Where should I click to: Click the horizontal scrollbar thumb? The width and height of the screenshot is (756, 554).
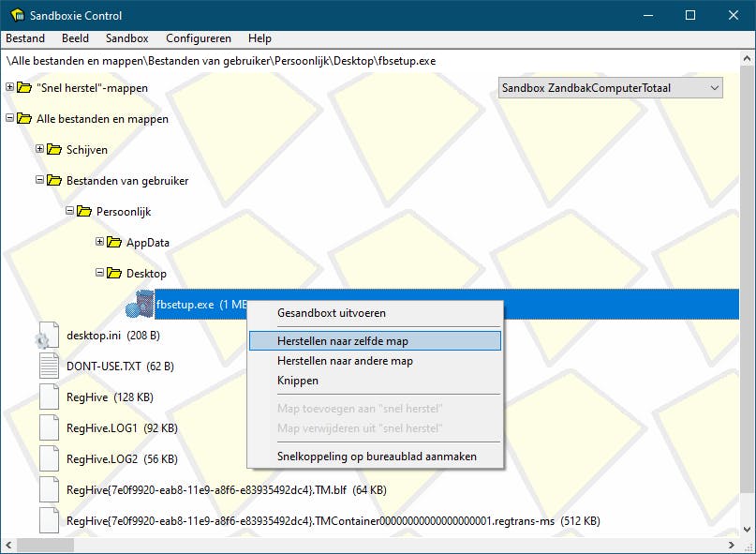46,546
